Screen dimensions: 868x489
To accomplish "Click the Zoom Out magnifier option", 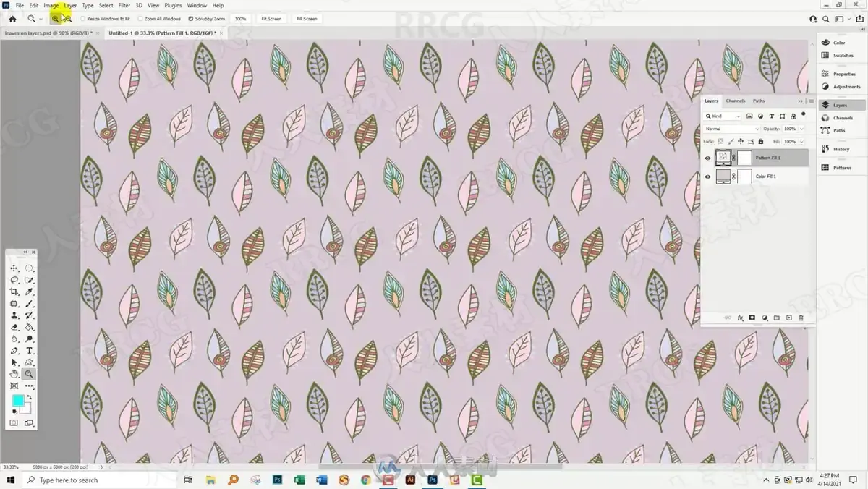I will (x=67, y=18).
